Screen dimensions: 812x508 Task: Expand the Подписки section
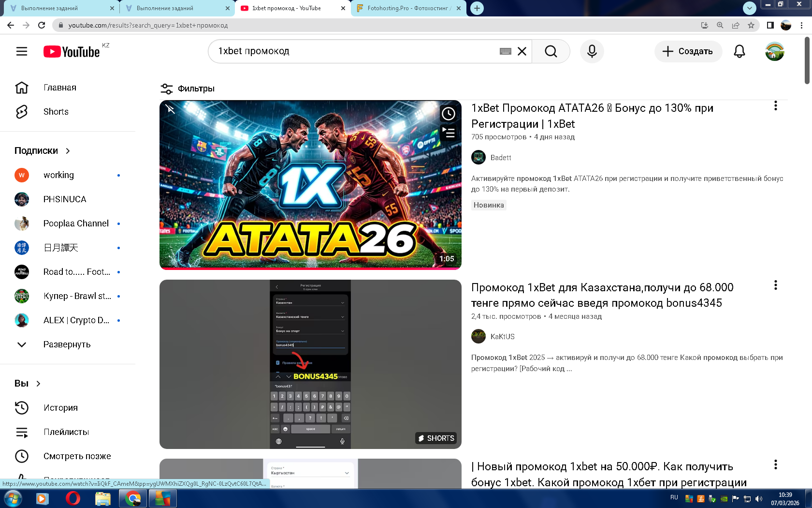click(x=43, y=151)
